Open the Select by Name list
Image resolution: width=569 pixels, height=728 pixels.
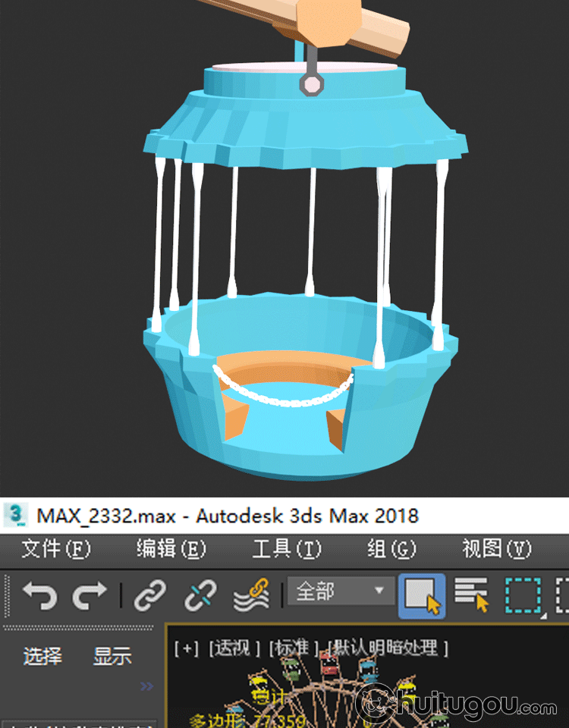click(x=472, y=595)
